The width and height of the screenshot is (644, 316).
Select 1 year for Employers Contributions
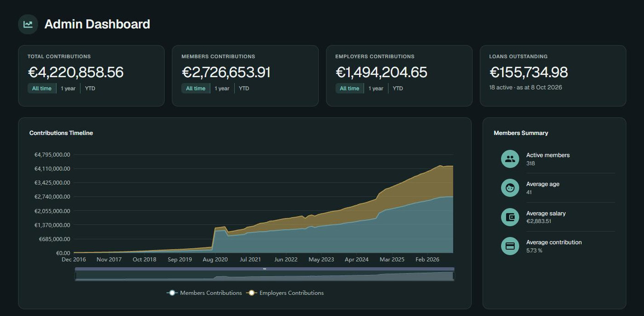pyautogui.click(x=376, y=88)
